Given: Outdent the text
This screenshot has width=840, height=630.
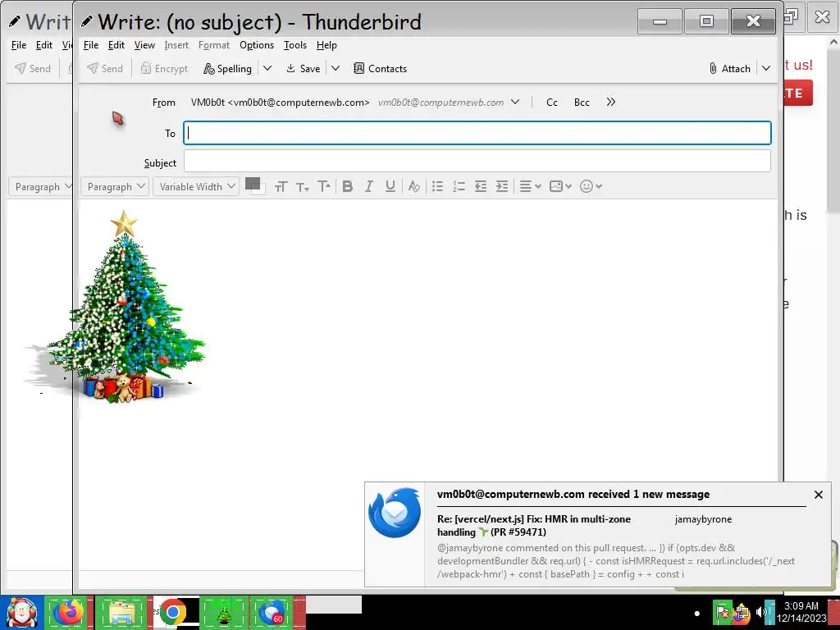Looking at the screenshot, I should click(x=481, y=186).
